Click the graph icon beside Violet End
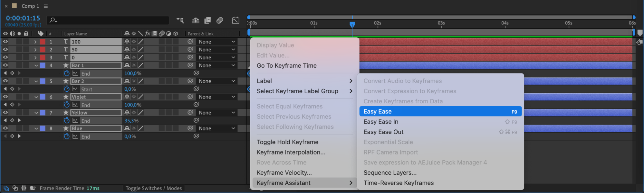Screen dimensions: 644x193 pos(75,105)
